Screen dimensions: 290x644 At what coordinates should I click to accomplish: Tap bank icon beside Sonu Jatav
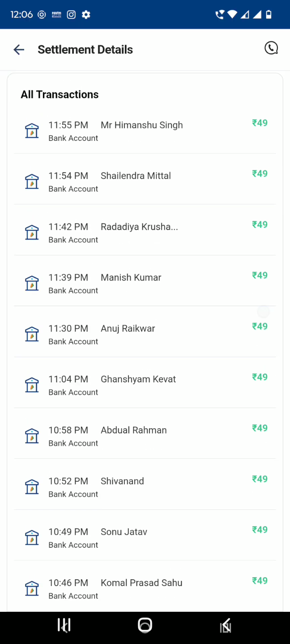pos(32,538)
